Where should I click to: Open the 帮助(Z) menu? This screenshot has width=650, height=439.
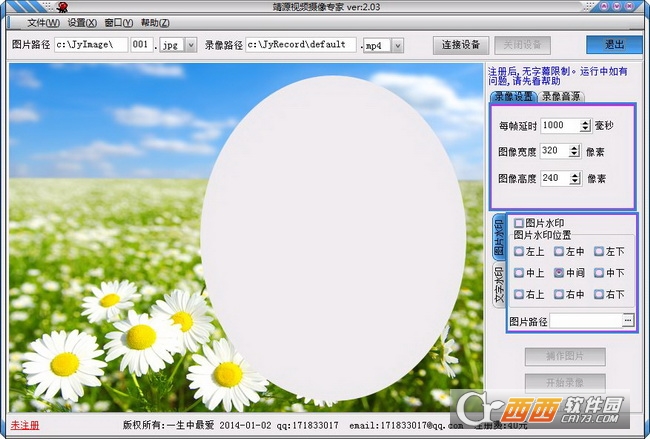click(x=155, y=23)
